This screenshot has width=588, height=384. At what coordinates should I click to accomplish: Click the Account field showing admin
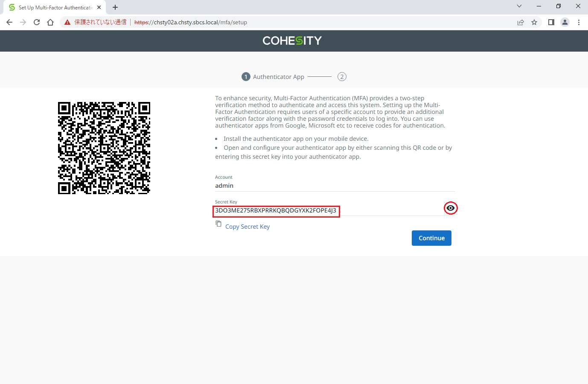pos(335,186)
